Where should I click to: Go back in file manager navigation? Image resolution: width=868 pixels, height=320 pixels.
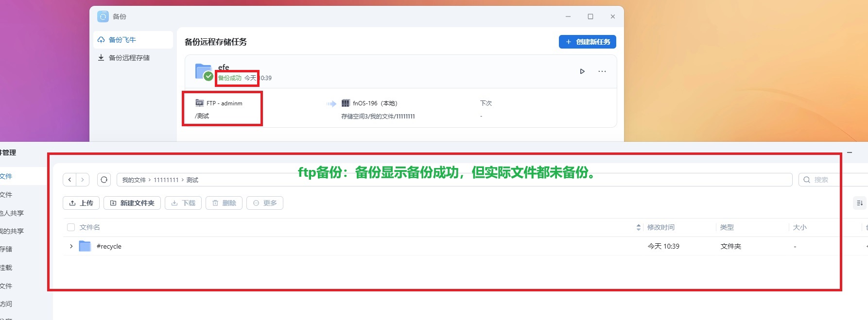click(69, 180)
